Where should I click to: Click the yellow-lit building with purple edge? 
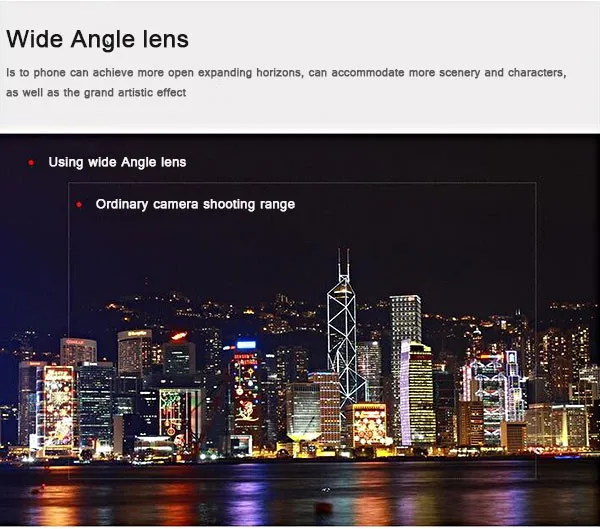(417, 392)
